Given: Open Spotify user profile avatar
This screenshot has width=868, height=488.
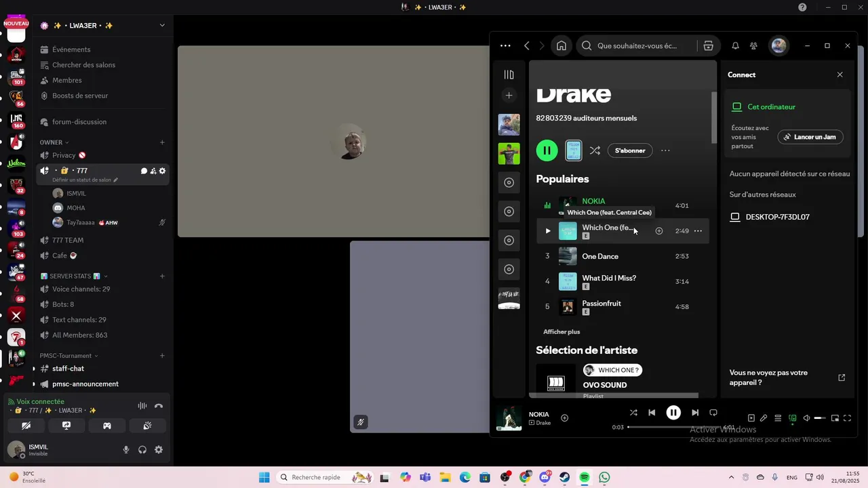Looking at the screenshot, I should pyautogui.click(x=778, y=46).
